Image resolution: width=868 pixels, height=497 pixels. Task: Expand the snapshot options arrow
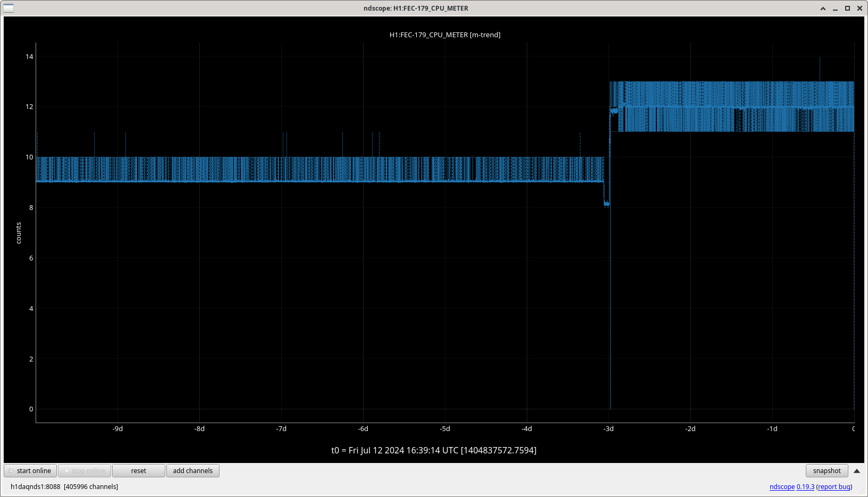857,471
